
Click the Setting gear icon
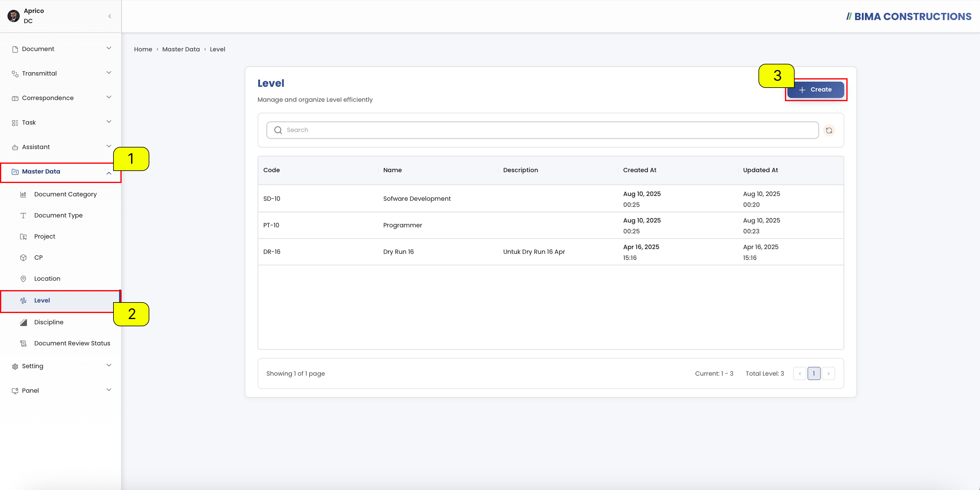15,366
